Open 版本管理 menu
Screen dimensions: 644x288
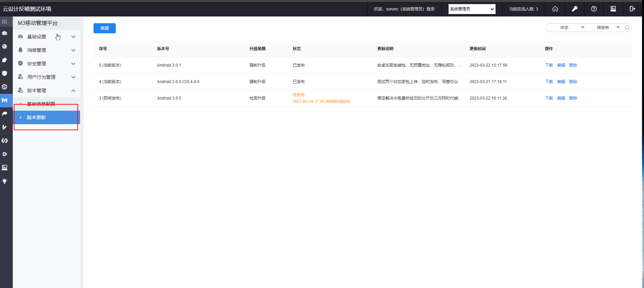[46, 91]
